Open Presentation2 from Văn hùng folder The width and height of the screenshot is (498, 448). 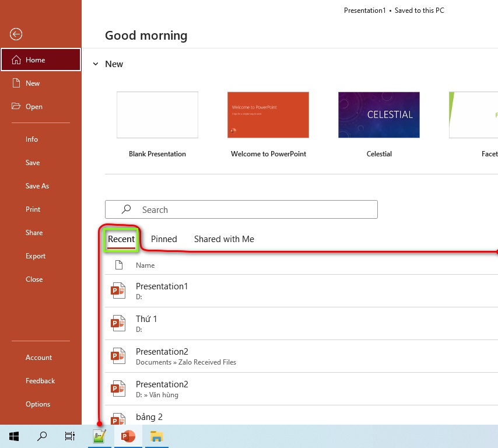pyautogui.click(x=301, y=389)
